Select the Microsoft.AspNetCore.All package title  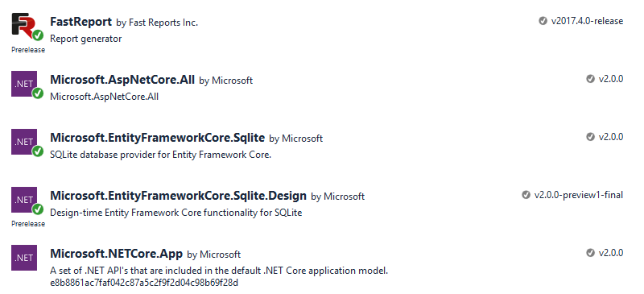pos(122,80)
